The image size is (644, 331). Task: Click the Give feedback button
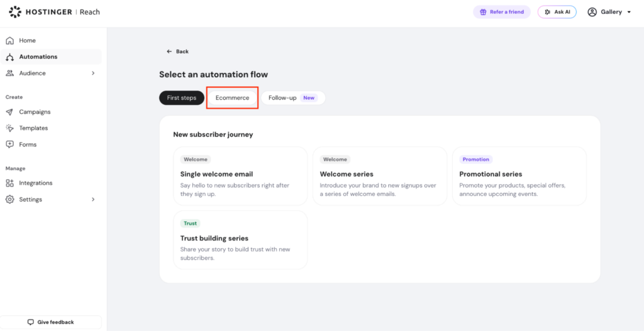[x=51, y=322]
